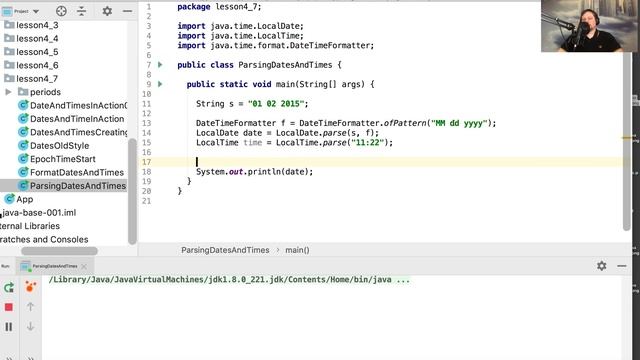Click the run gutter arrow on class line 7
This screenshot has height=360, width=640.
[160, 65]
